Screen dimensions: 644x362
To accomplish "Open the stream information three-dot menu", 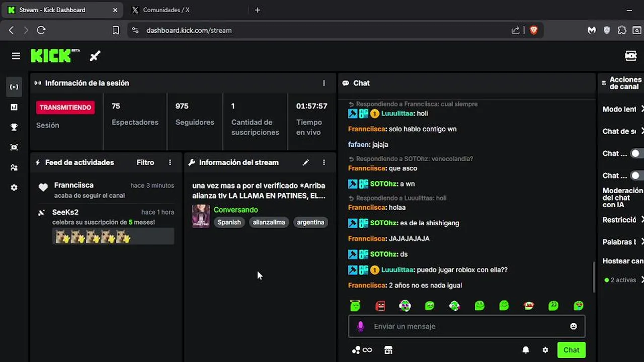I will (x=324, y=162).
